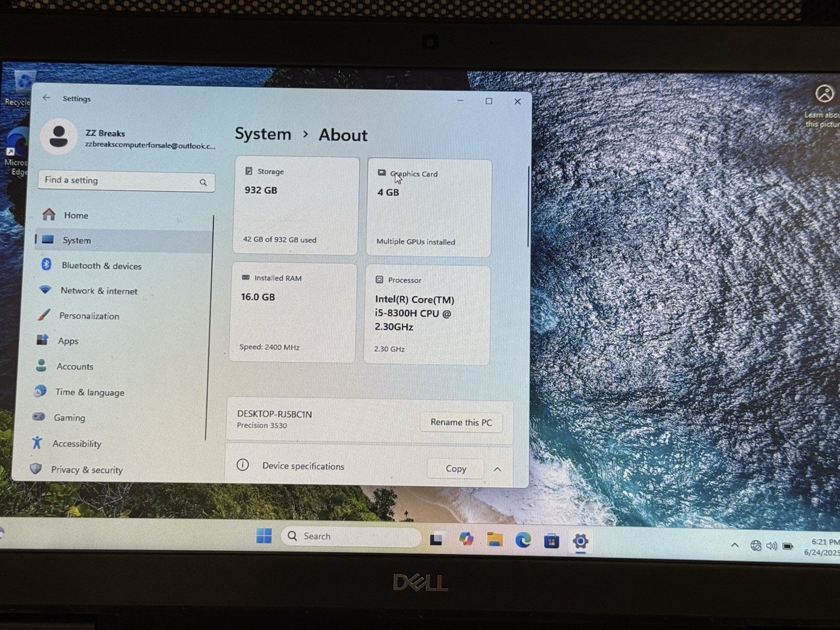Image resolution: width=840 pixels, height=630 pixels.
Task: Select System in Settings sidebar
Action: [123, 240]
